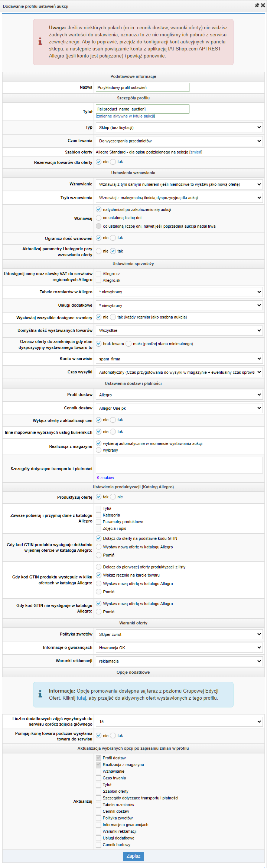Screen dimensions: 267x868
Task: Select 'tak' for Ogranicz ilość wznowień
Action: pyautogui.click(x=113, y=238)
